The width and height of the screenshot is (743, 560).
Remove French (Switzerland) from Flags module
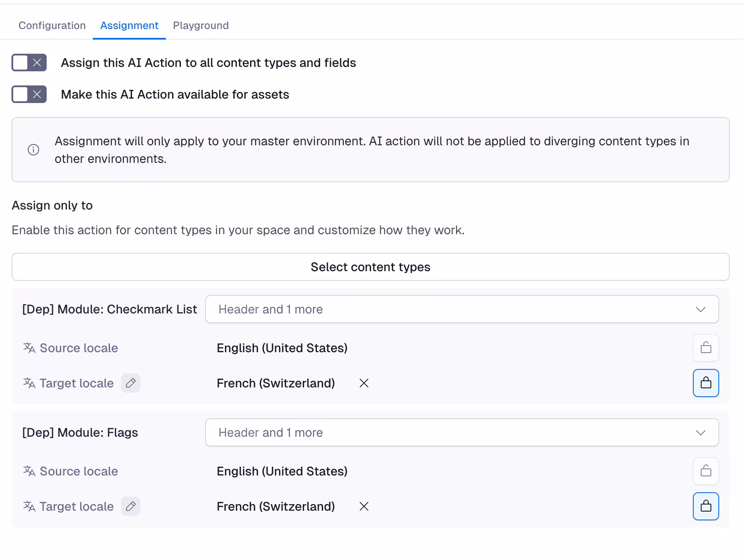(364, 506)
